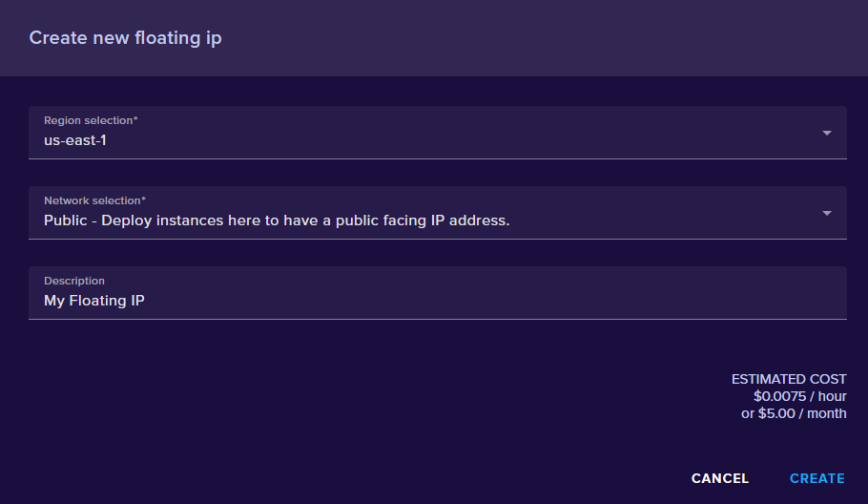Expand the Network selection dropdown arrow
This screenshot has height=504, width=868.
coord(827,213)
